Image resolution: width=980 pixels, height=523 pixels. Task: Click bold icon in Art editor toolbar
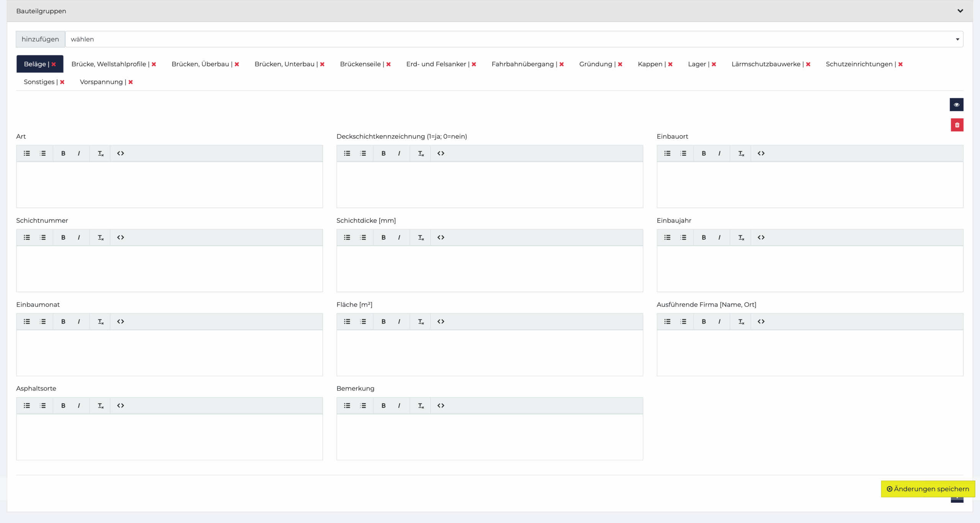(x=63, y=154)
